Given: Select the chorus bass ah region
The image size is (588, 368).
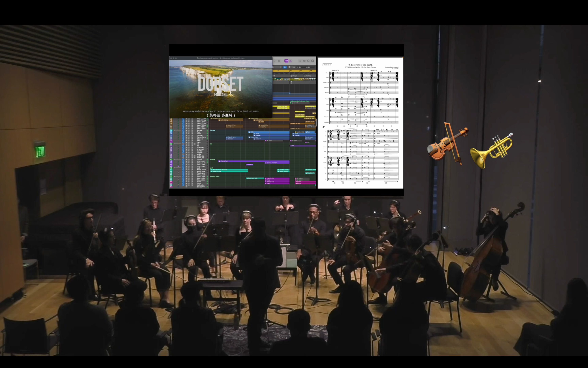Looking at the screenshot, I should coord(277,163).
